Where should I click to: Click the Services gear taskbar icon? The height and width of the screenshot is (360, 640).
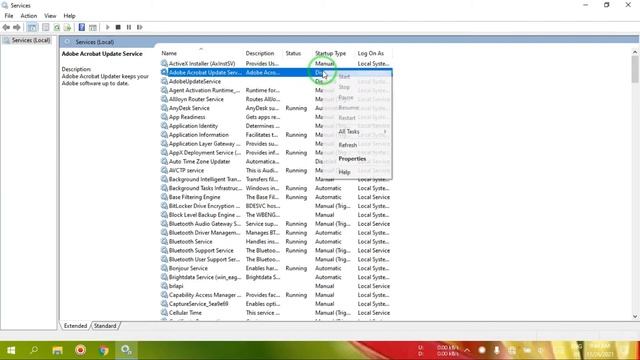(x=126, y=350)
